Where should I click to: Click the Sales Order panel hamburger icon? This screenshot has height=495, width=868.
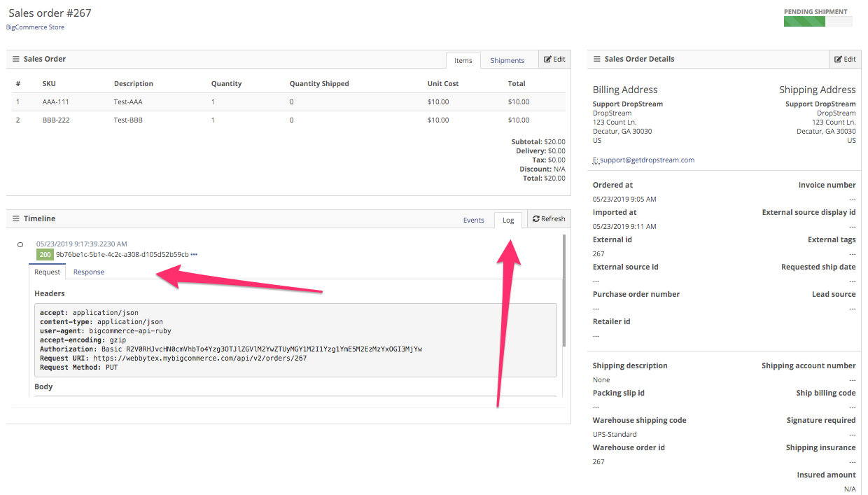(16, 60)
